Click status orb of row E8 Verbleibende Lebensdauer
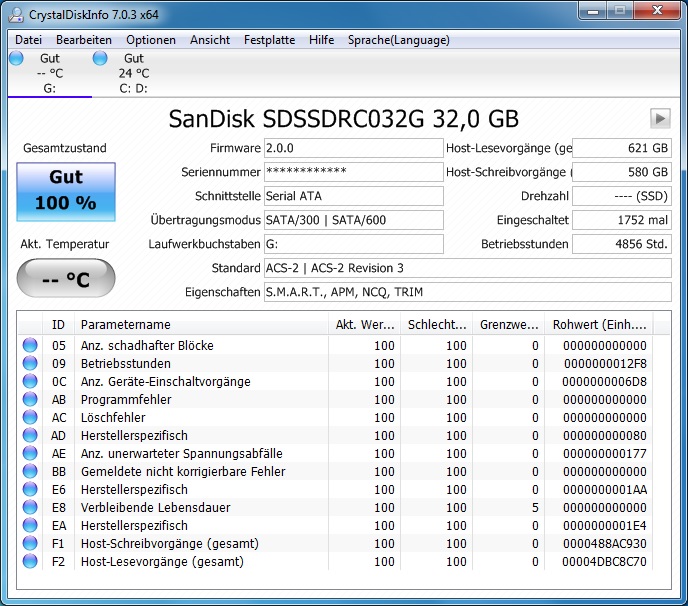 click(30, 507)
